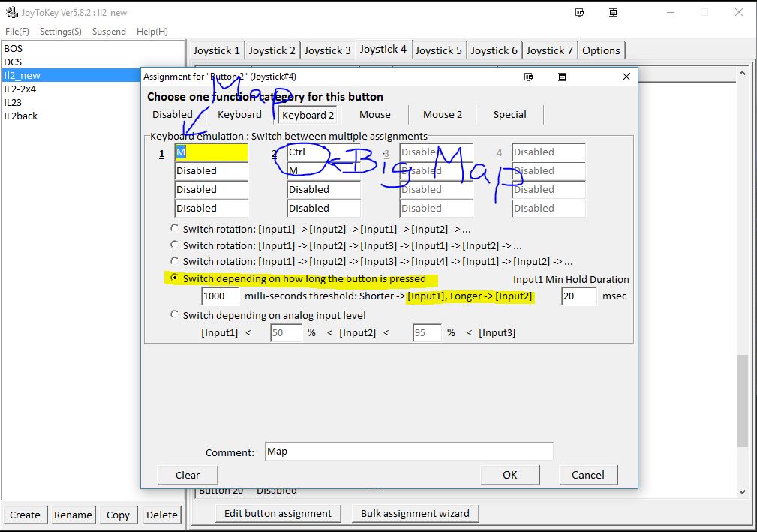Select the Il2_new profile
Image resolution: width=757 pixels, height=532 pixels.
71,75
